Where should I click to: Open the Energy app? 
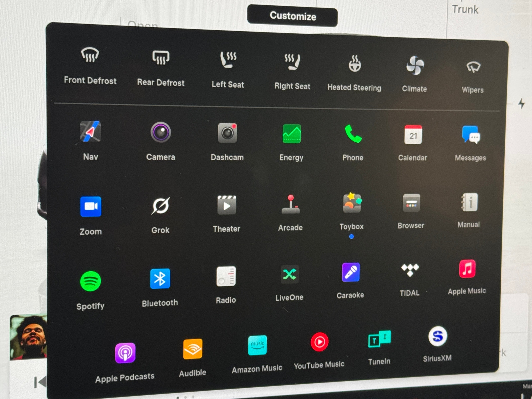[x=292, y=134]
